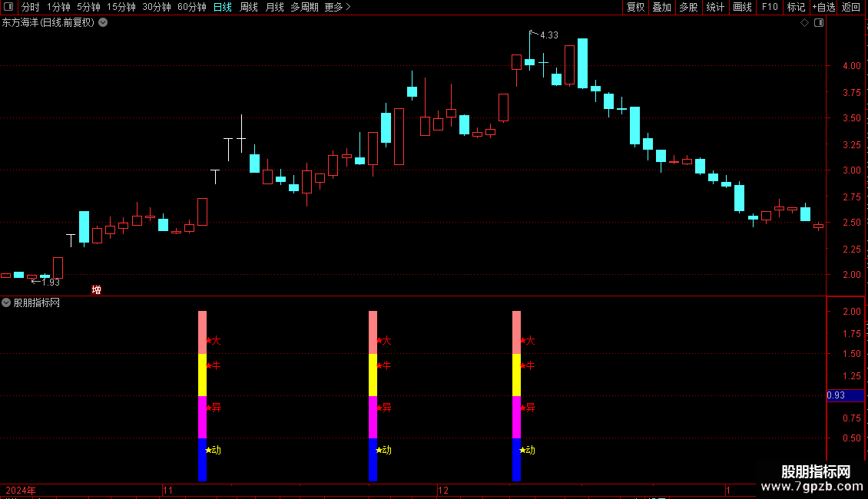Open F10 company info
868x499 pixels.
(770, 7)
